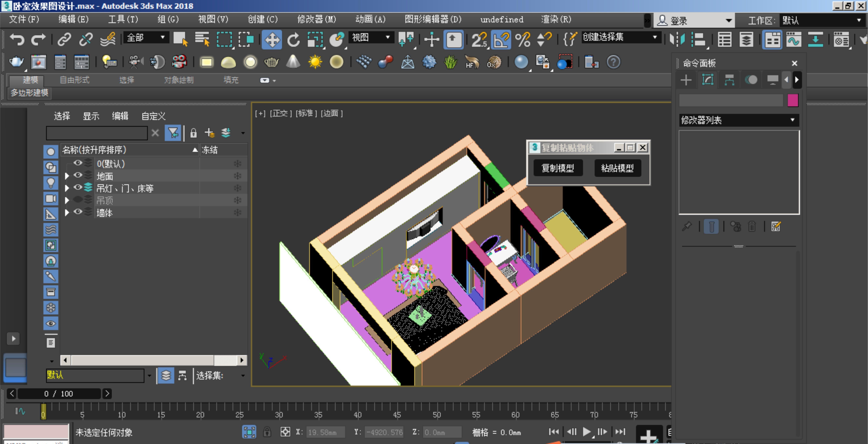Open the Motion tab in command panel
This screenshot has height=444, width=868.
tap(751, 80)
